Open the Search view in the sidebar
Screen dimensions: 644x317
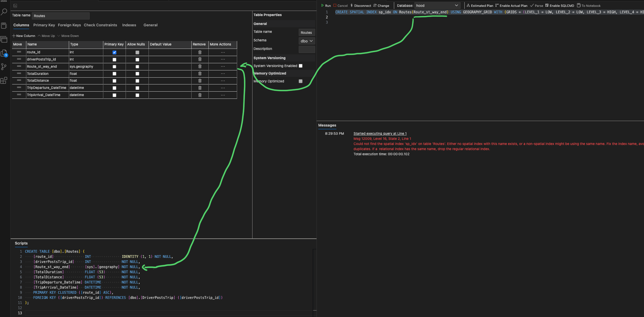pyautogui.click(x=4, y=12)
